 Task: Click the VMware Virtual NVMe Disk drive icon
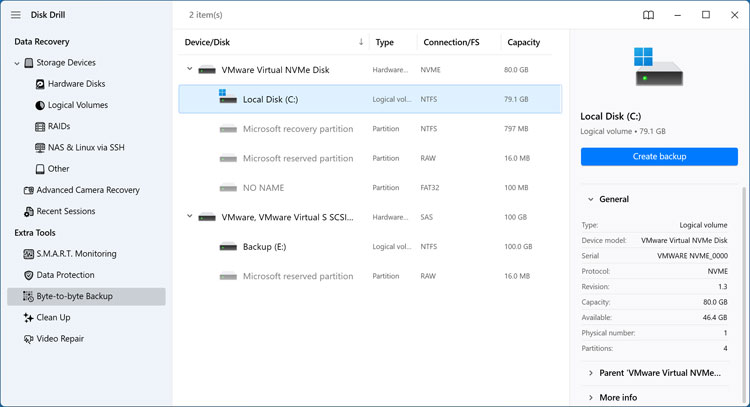pos(207,70)
